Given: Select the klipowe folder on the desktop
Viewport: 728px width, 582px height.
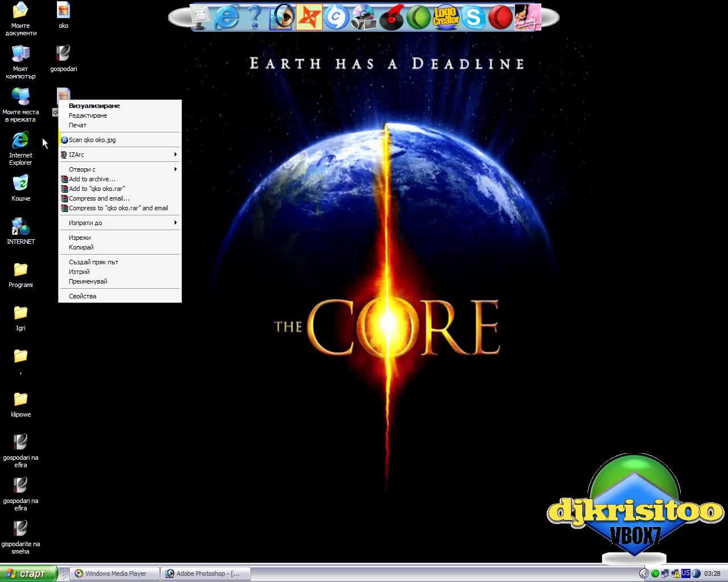Looking at the screenshot, I should (x=20, y=405).
